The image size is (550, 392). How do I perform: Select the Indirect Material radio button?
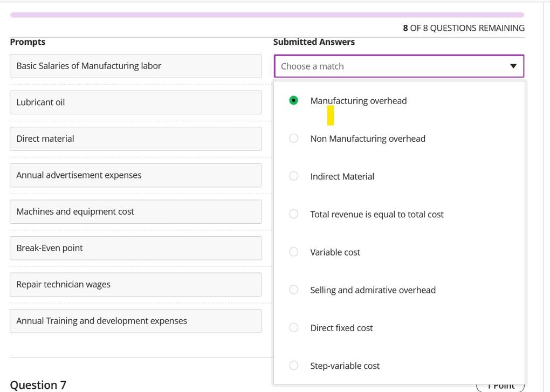pyautogui.click(x=293, y=176)
